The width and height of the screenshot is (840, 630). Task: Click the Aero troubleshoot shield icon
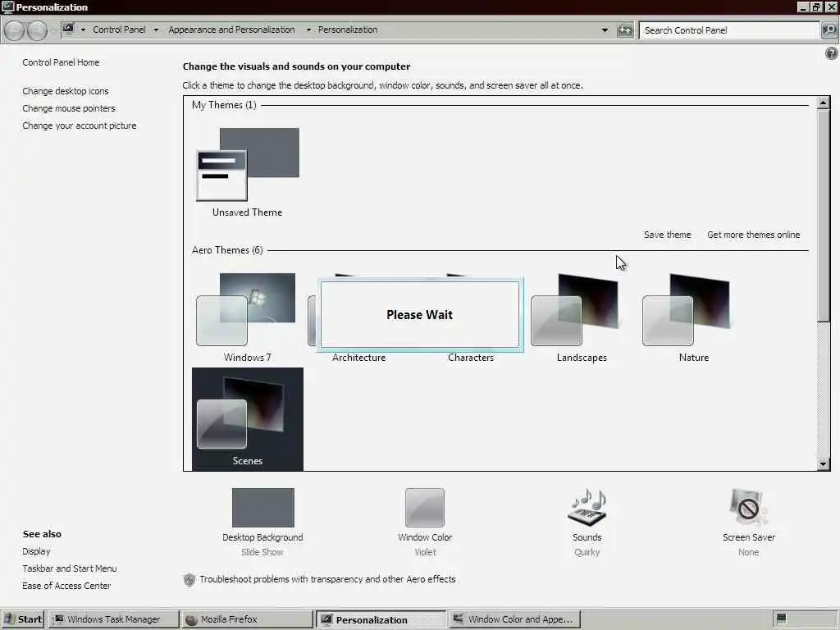tap(189, 580)
